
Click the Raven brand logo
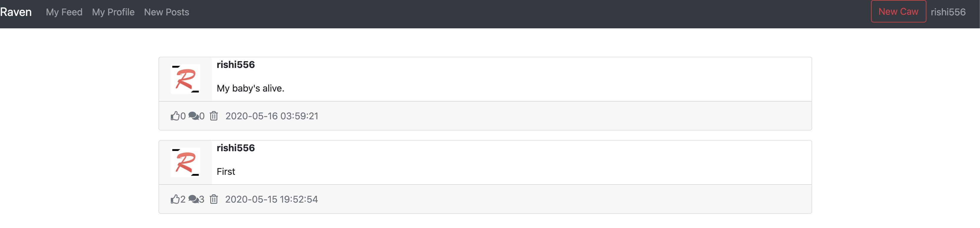[x=16, y=12]
